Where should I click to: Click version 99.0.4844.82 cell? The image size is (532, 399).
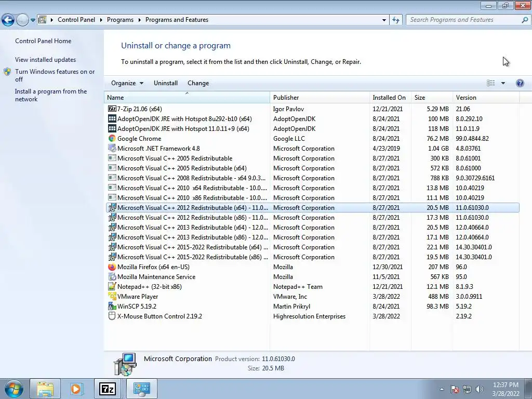tap(472, 138)
